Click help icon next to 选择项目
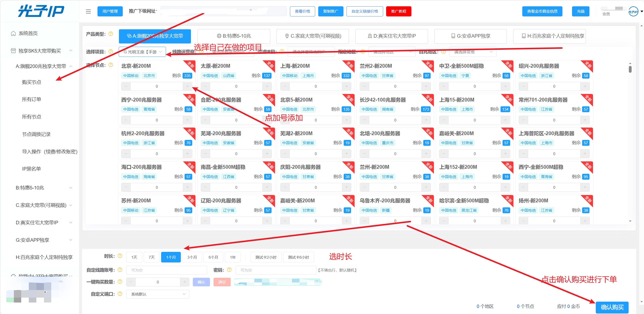Viewport: 644px width, 314px height. 111,52
